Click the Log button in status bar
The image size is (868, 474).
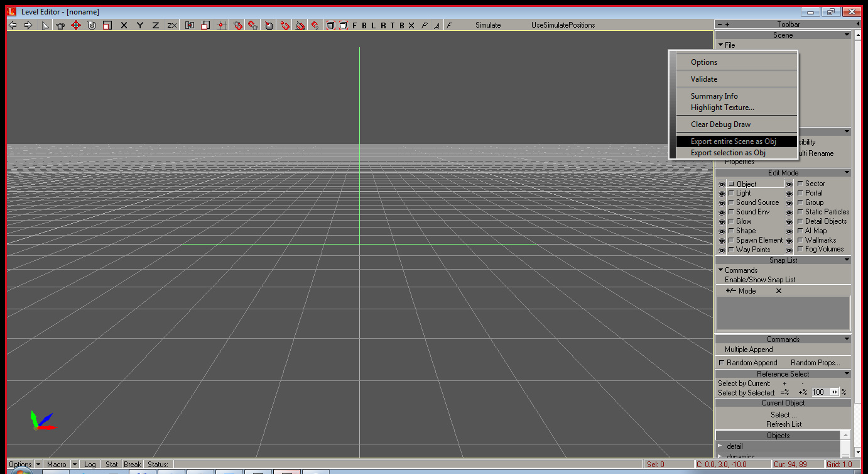coord(90,465)
